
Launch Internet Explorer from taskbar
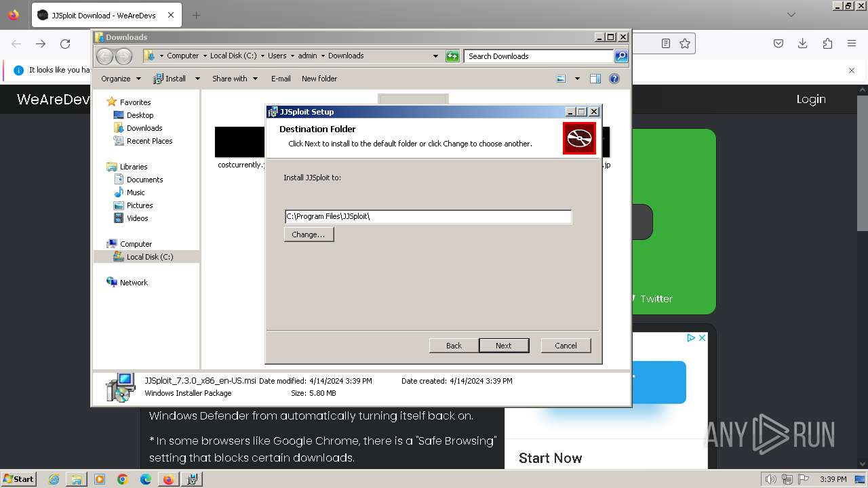coord(54,479)
